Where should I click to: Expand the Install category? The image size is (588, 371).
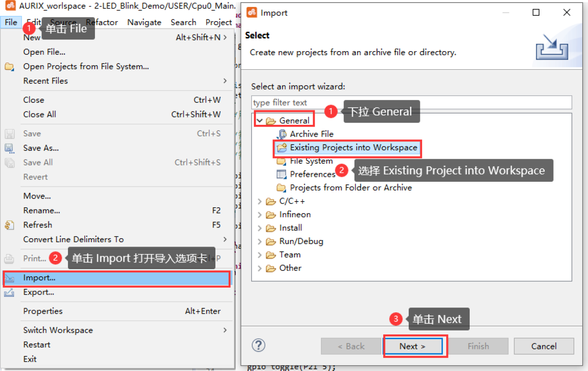260,229
